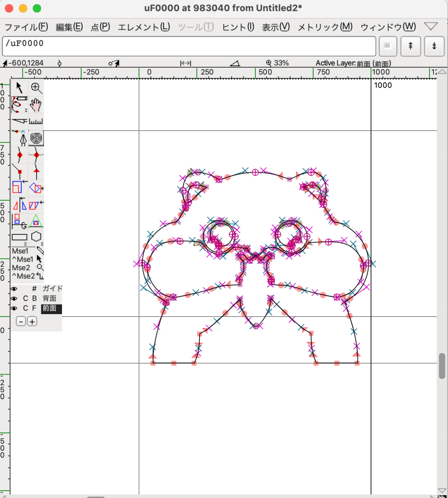448x498 pixels.
Task: Select the Rectangle shape tool
Action: 19,237
